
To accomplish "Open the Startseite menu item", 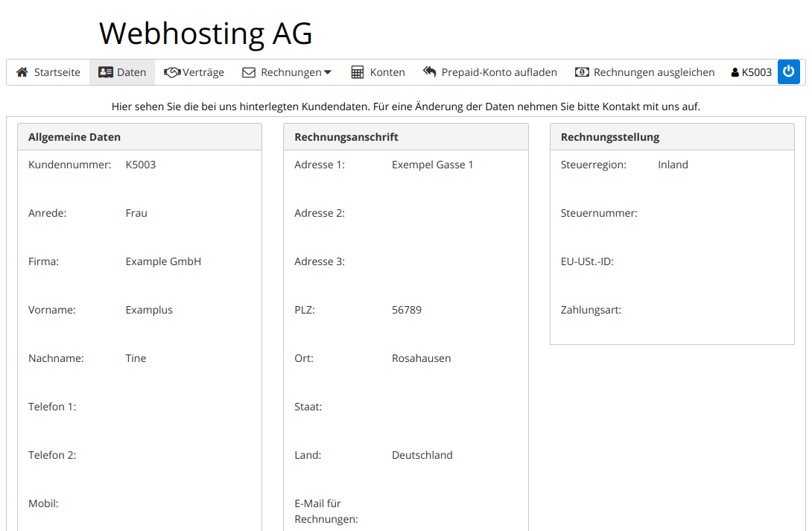I will click(x=57, y=72).
